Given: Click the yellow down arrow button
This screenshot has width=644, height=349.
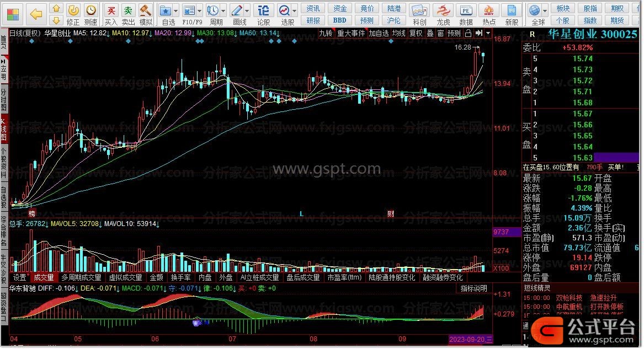Looking at the screenshot, I should pyautogui.click(x=57, y=20).
